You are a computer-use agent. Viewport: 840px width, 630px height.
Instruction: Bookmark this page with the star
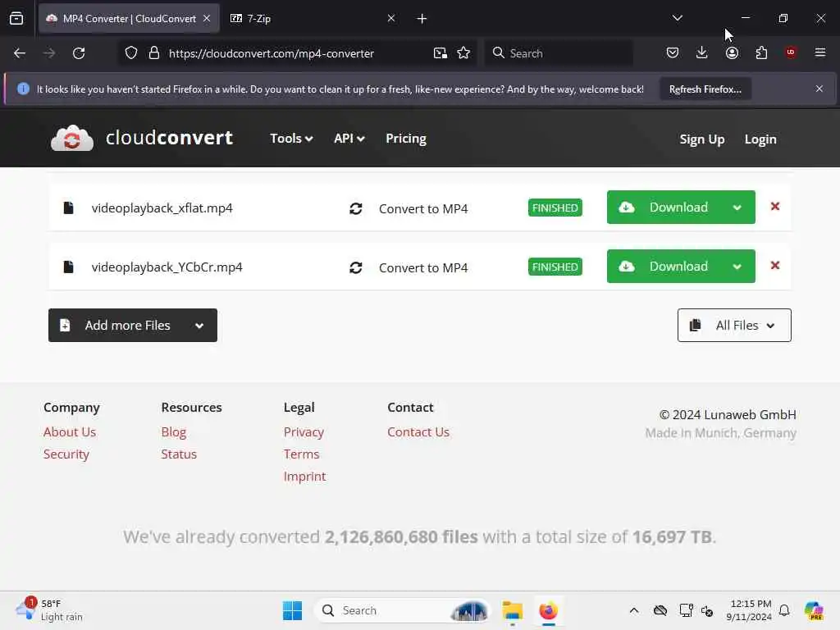click(x=463, y=53)
